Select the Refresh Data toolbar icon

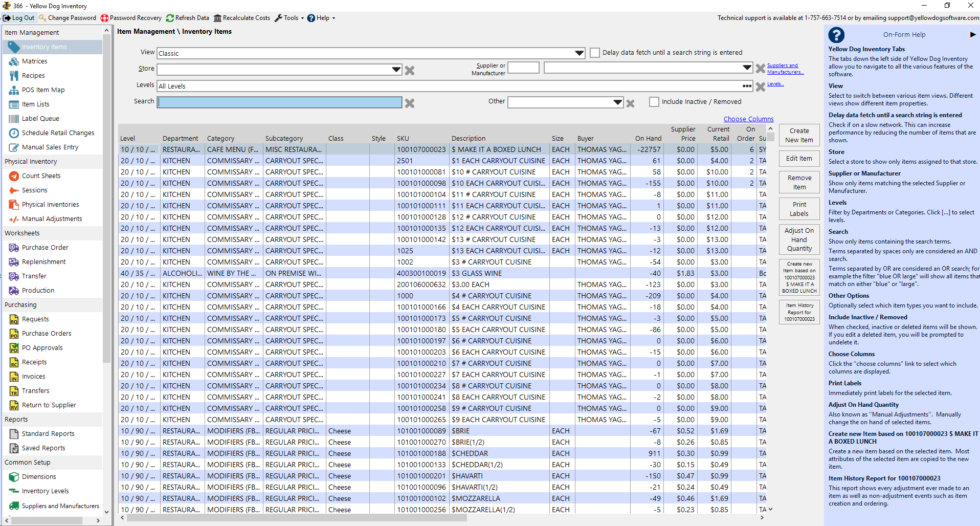(x=170, y=18)
